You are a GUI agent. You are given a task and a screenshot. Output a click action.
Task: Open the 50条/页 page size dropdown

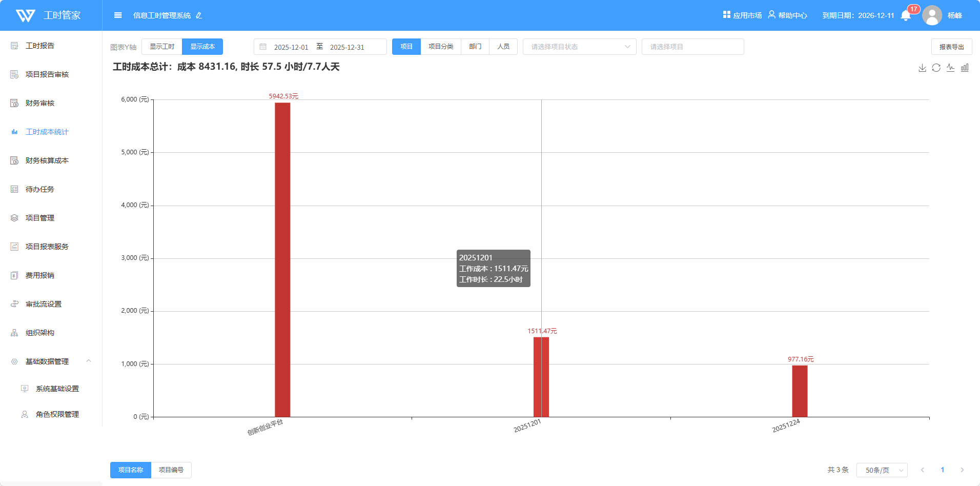pos(882,470)
